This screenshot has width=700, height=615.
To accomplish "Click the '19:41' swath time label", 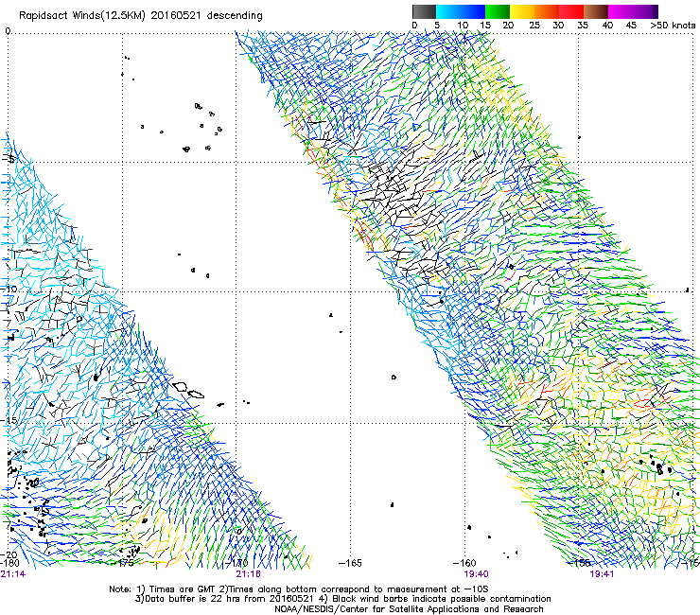I will pyautogui.click(x=602, y=574).
